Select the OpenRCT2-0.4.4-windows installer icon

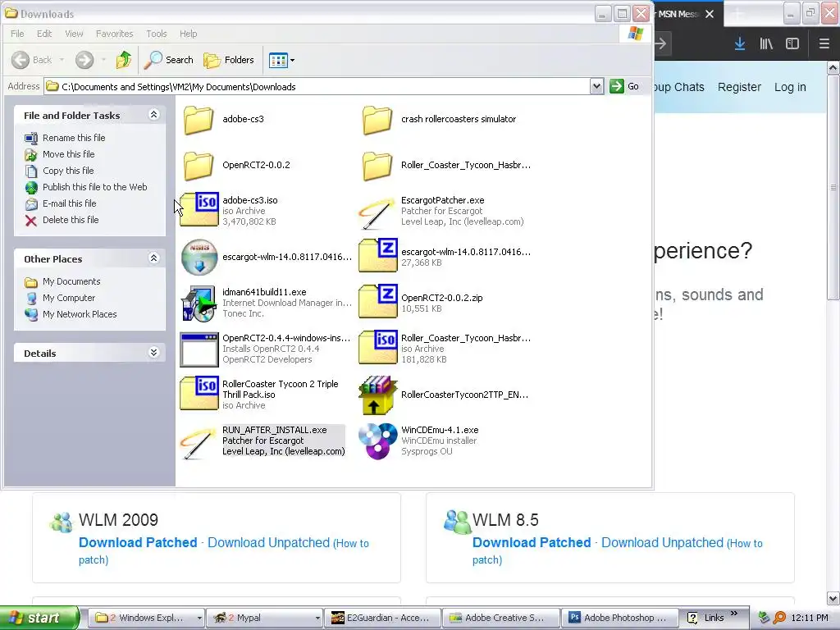199,349
